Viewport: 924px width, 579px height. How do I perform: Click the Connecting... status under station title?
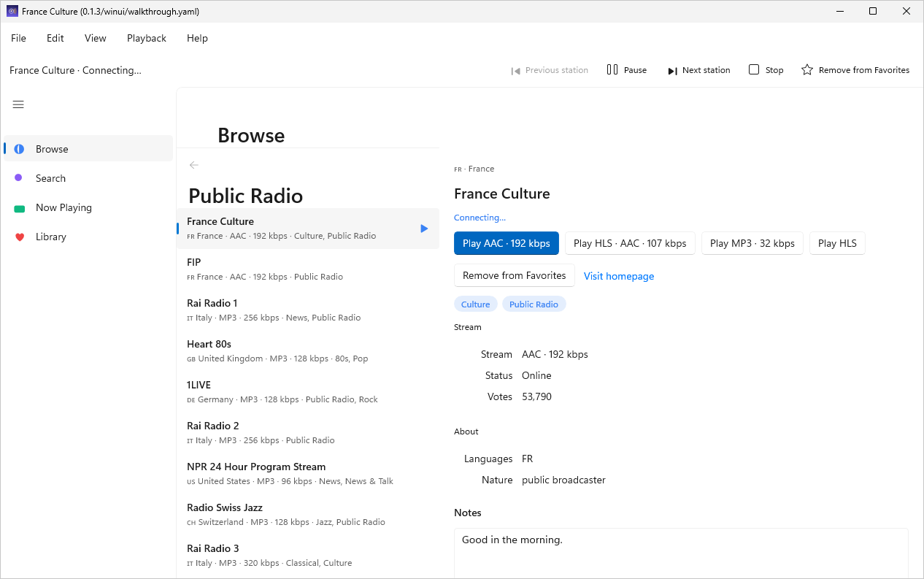click(480, 218)
